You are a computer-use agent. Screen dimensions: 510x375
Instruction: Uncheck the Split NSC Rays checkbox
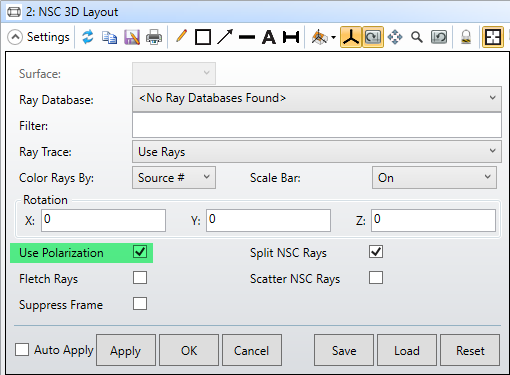click(x=376, y=252)
